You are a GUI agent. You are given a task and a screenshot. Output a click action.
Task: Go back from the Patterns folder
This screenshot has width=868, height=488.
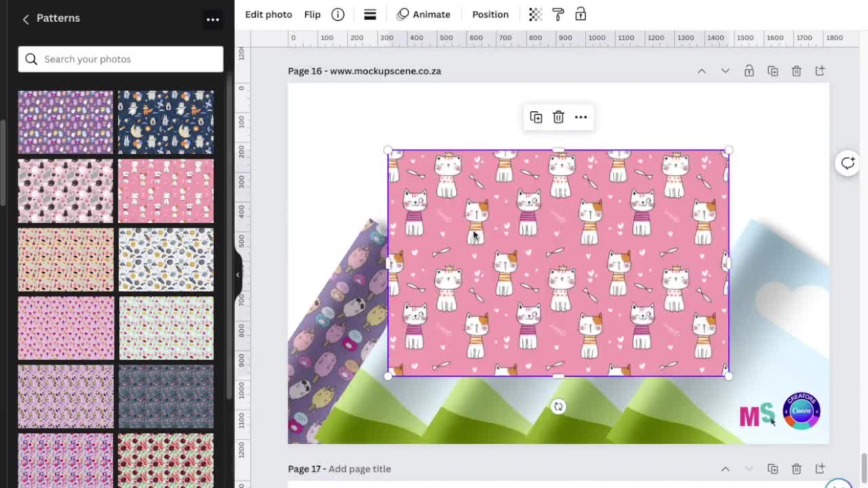pyautogui.click(x=26, y=19)
